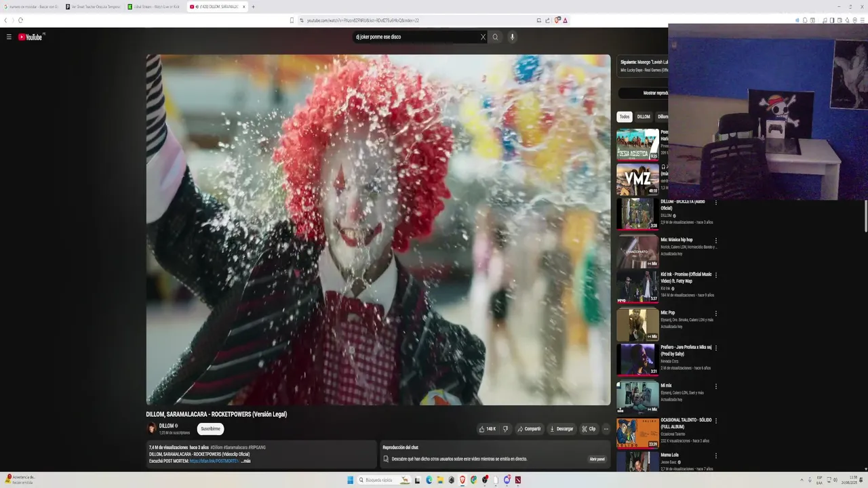Switch to the Google search tab
This screenshot has width=868, height=488.
pos(31,7)
